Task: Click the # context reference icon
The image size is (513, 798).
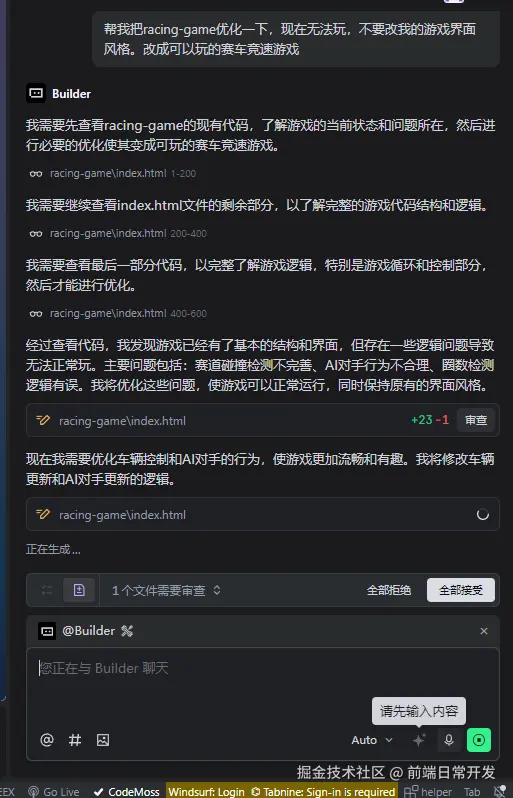Action: (x=75, y=740)
